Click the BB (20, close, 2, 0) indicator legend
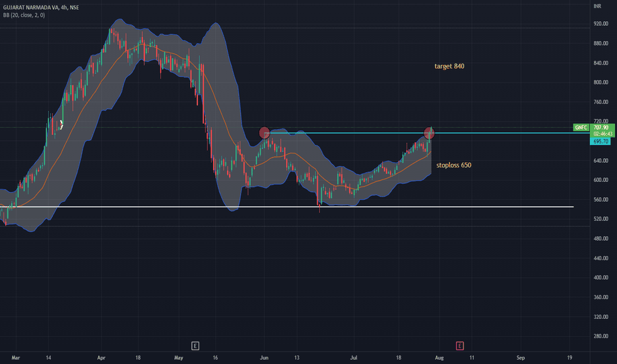This screenshot has width=617, height=364. pyautogui.click(x=24, y=15)
